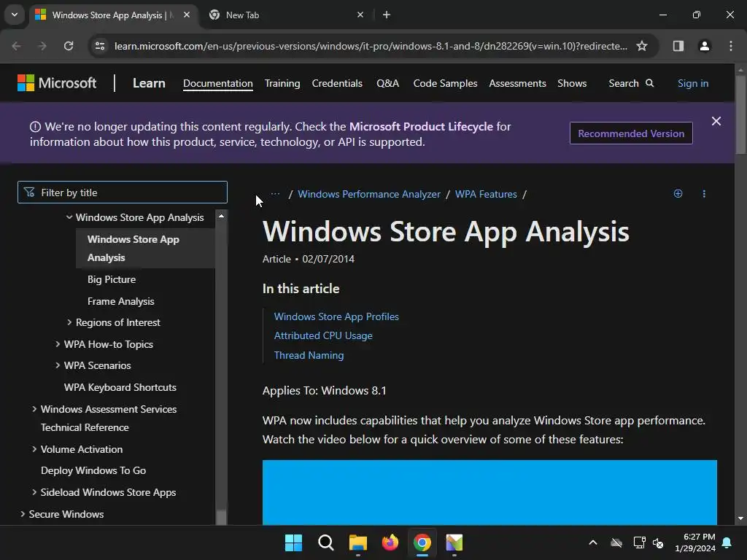Open WPA Keyboard Shortcuts in sidebar
This screenshot has height=560, width=747.
pos(120,387)
